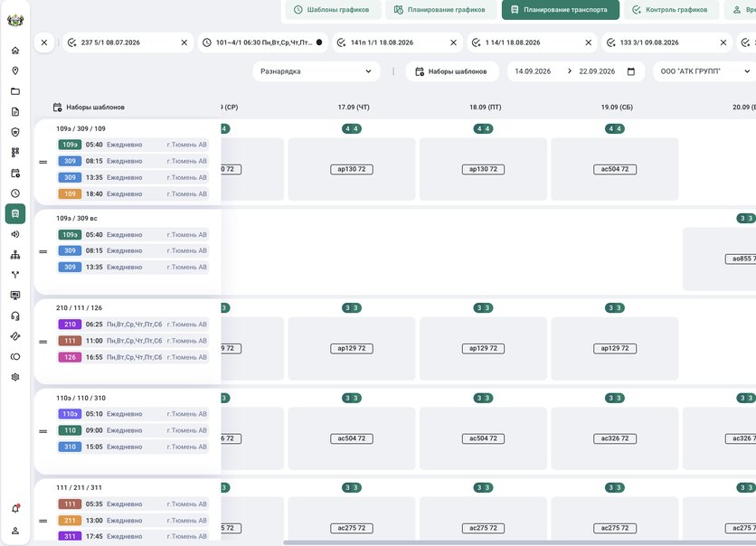
Task: Select the 309 route at 08:15 in 109э / 309 вс
Action: tap(70, 250)
